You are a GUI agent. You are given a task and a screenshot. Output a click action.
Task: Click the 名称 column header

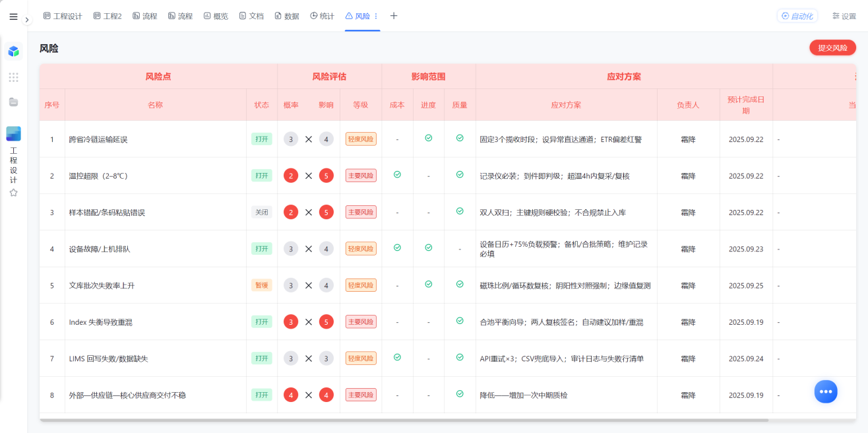[155, 105]
